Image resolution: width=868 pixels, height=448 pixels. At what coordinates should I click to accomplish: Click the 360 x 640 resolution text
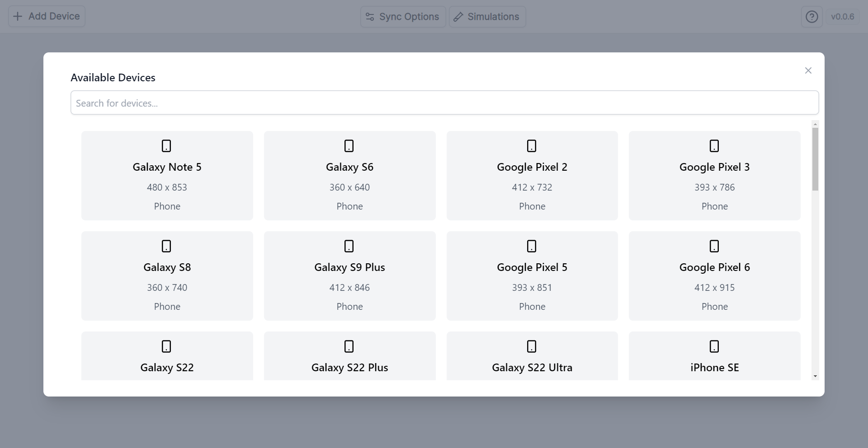click(x=349, y=187)
